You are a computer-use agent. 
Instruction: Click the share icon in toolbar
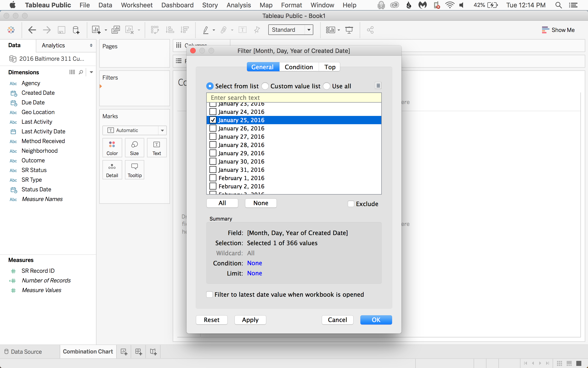point(370,30)
